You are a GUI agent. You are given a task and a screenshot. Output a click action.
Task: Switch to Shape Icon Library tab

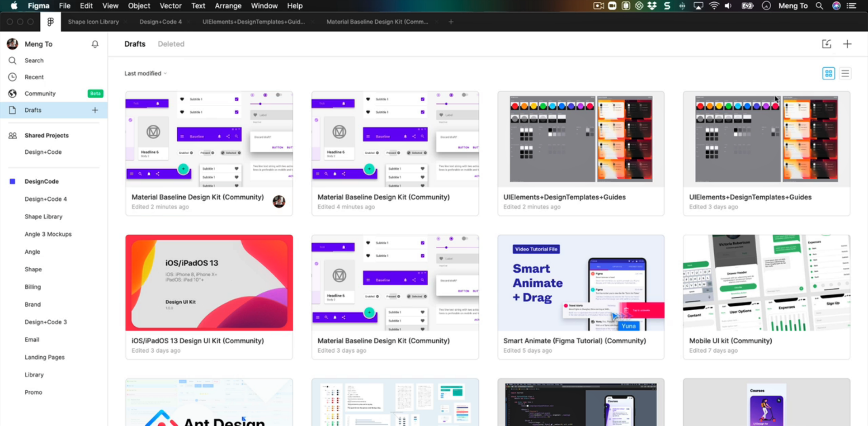pyautogui.click(x=93, y=22)
